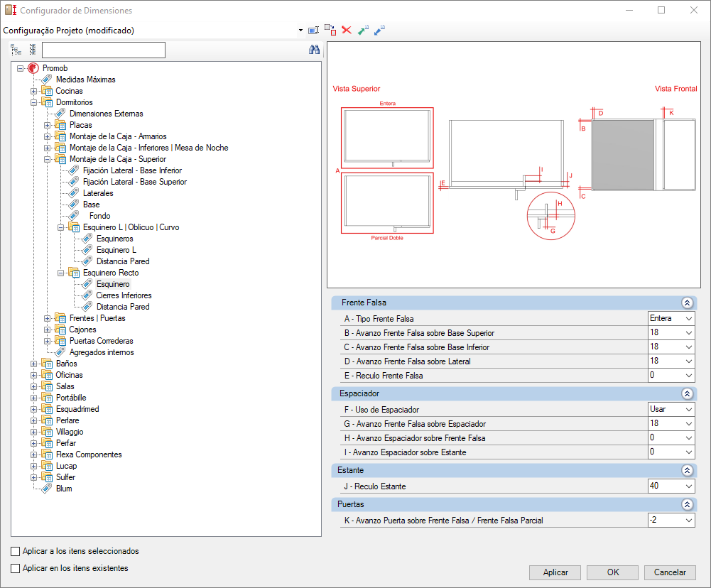
Task: Click D - Avanzo Frente Falsa sobre Lateral
Action: point(407,361)
